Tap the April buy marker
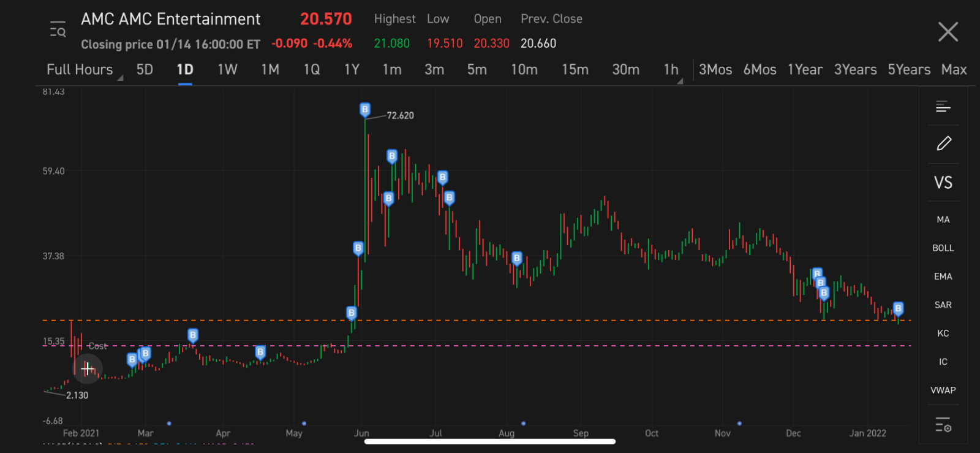Image resolution: width=980 pixels, height=453 pixels. [x=260, y=352]
